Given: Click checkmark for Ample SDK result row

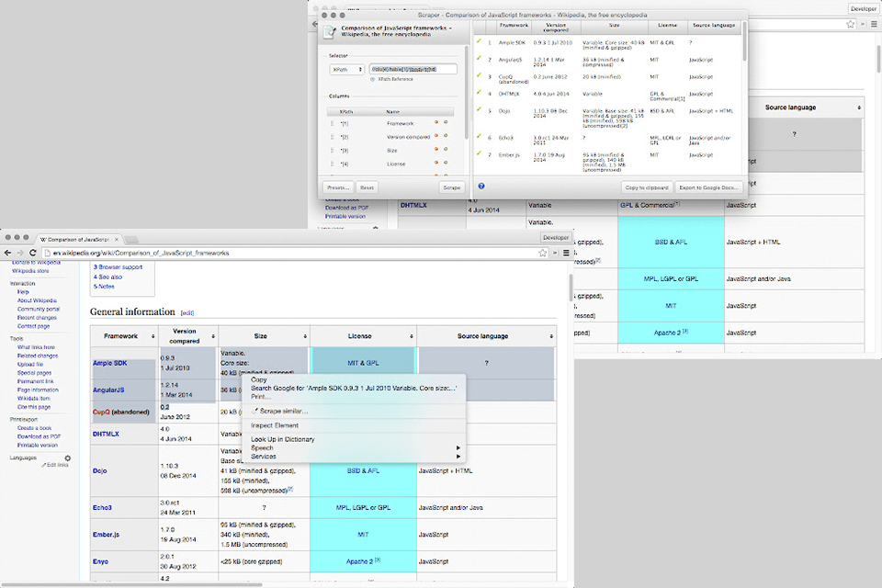Looking at the screenshot, I should pos(480,41).
